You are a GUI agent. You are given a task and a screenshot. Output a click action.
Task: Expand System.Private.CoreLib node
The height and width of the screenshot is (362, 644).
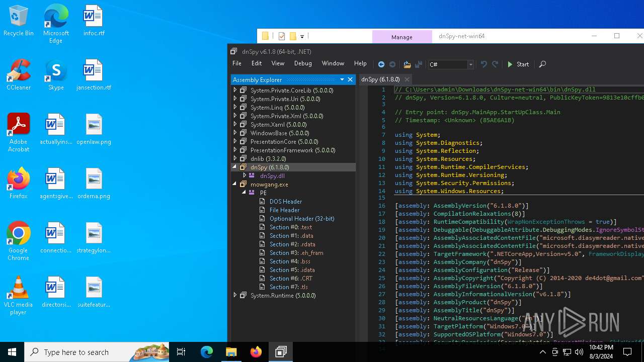click(235, 90)
